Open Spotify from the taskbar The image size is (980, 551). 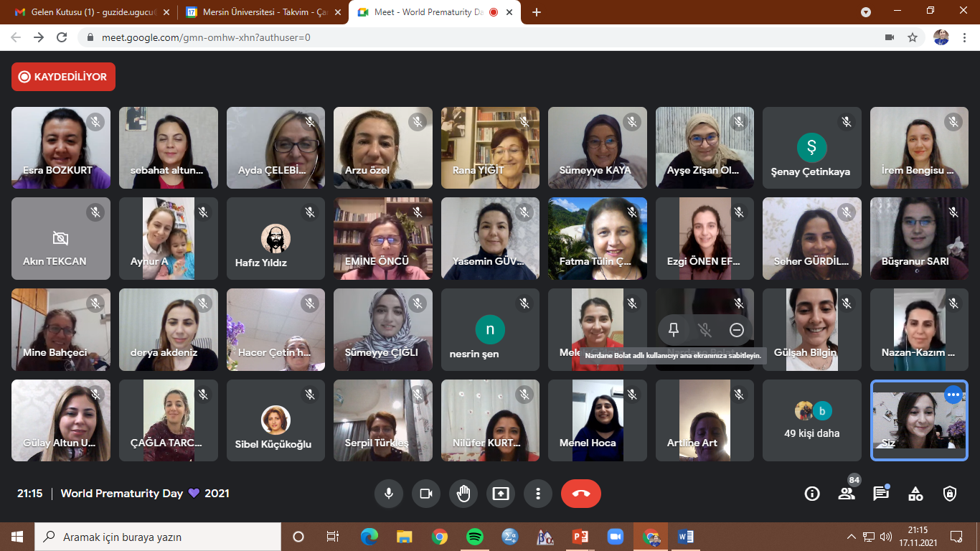pyautogui.click(x=474, y=537)
